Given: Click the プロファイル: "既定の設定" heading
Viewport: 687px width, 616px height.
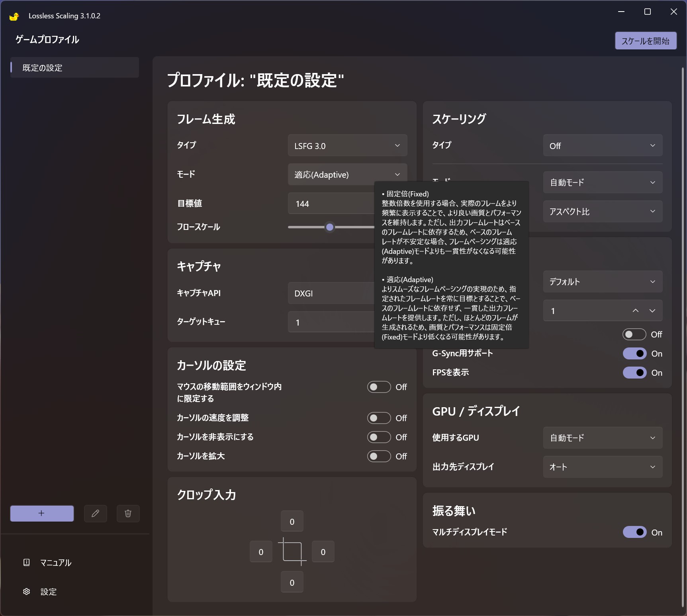Looking at the screenshot, I should (255, 80).
